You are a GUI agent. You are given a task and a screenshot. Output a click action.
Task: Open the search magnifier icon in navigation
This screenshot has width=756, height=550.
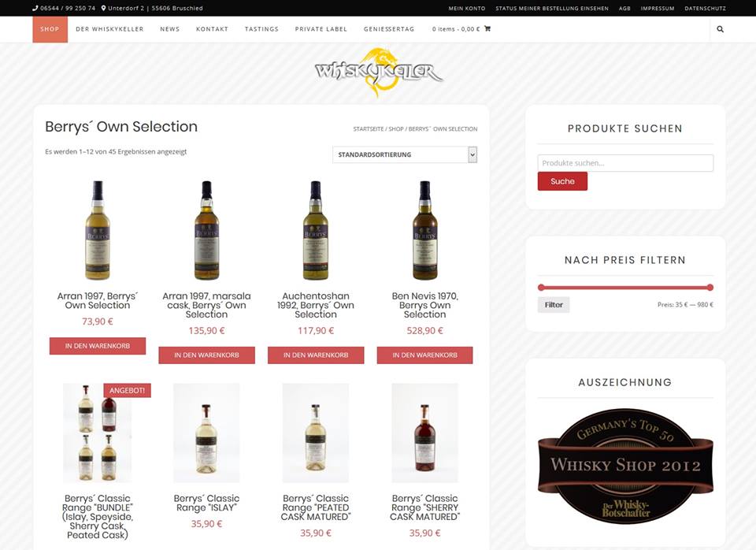(720, 29)
